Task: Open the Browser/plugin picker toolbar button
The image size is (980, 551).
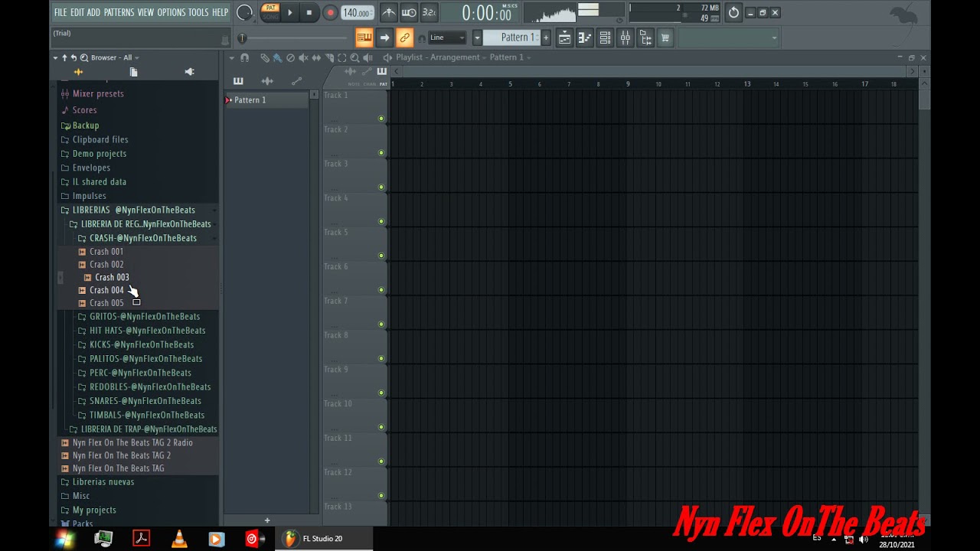Action: click(x=645, y=37)
